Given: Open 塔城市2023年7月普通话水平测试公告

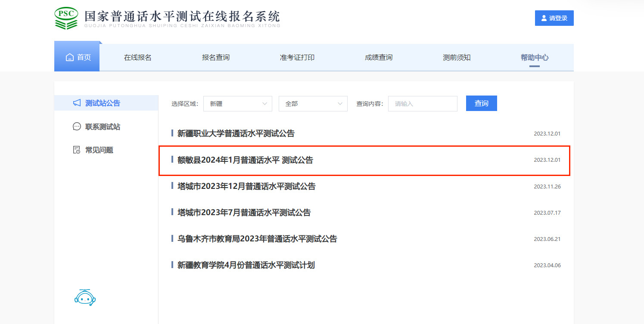Looking at the screenshot, I should point(244,213).
